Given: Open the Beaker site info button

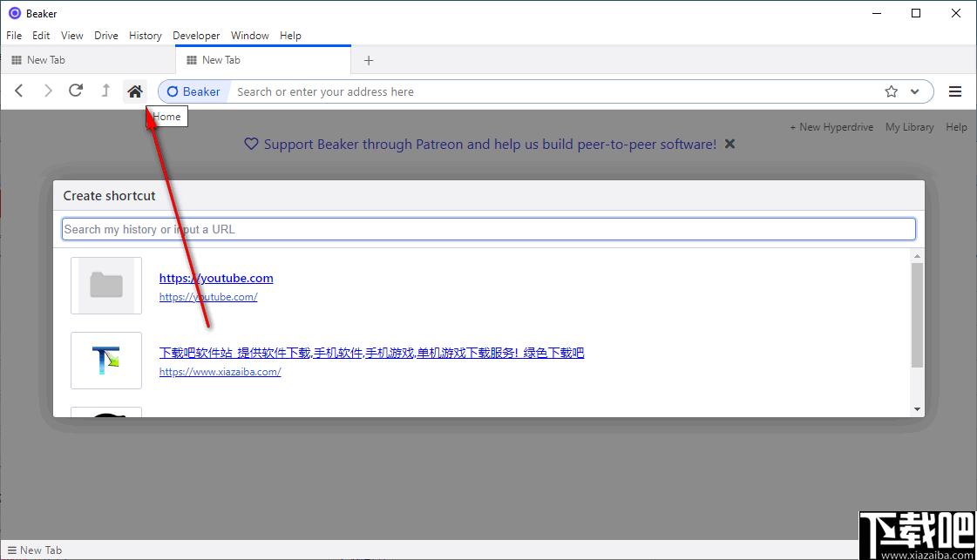Looking at the screenshot, I should tap(193, 91).
